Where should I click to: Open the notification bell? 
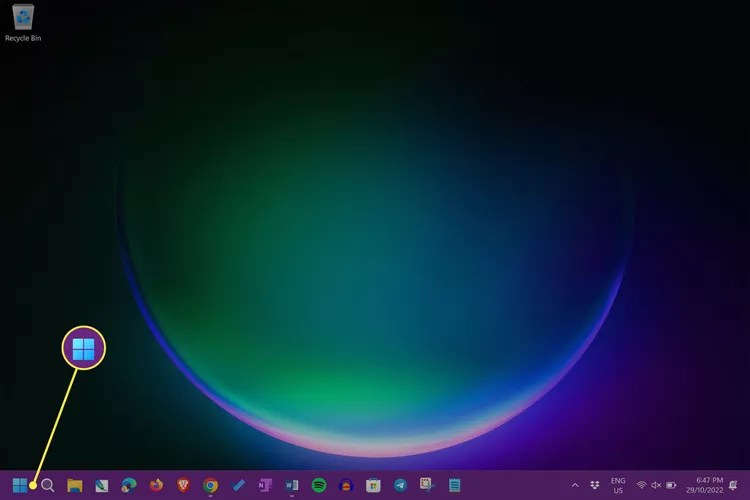(x=733, y=485)
